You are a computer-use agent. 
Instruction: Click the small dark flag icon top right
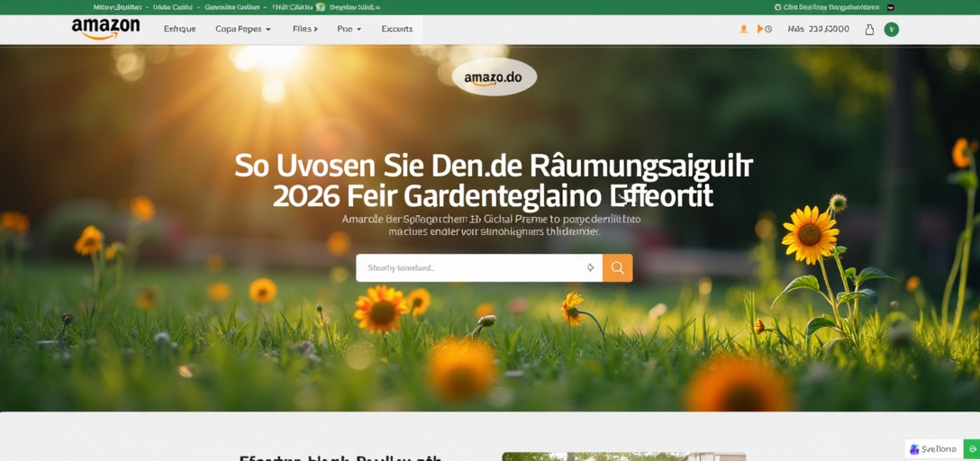(x=891, y=7)
